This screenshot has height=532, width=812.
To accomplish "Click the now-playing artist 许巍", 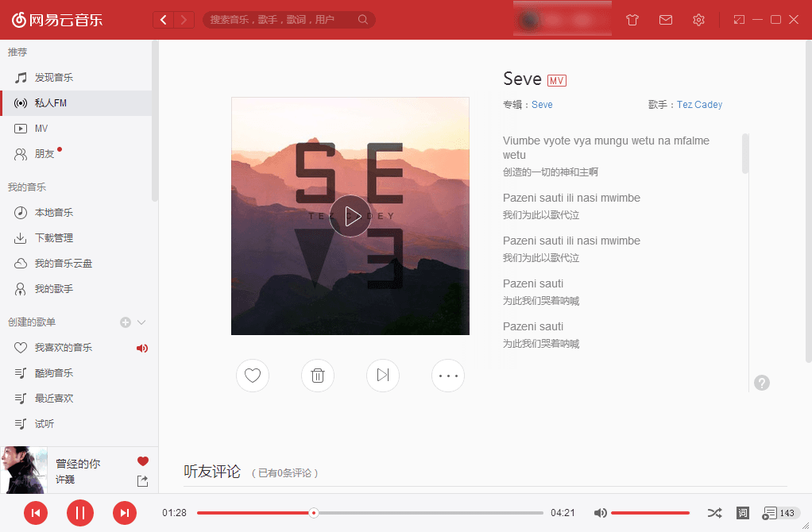I will tap(65, 480).
